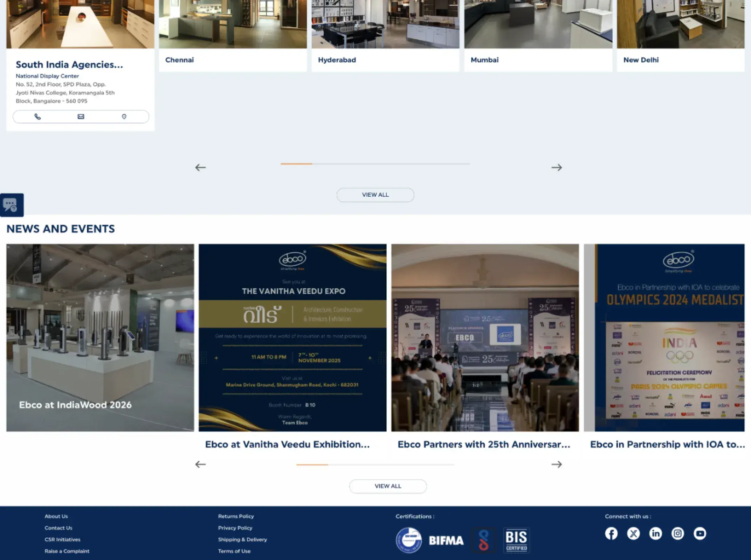Go to previous display center with left arrow

coord(200,167)
